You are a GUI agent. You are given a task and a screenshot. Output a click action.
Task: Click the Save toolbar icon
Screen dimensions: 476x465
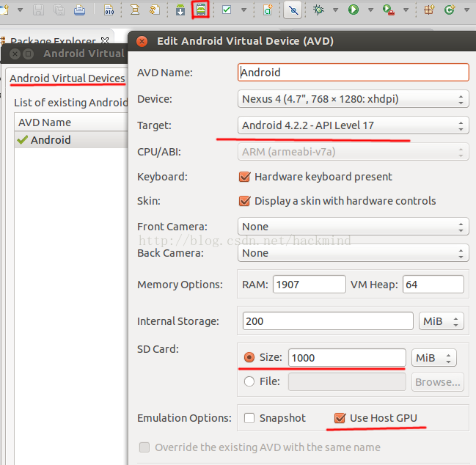coord(38,10)
